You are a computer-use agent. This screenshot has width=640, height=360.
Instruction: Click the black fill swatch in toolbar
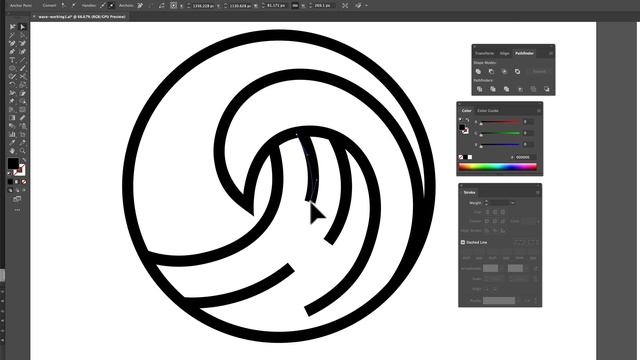coord(13,163)
